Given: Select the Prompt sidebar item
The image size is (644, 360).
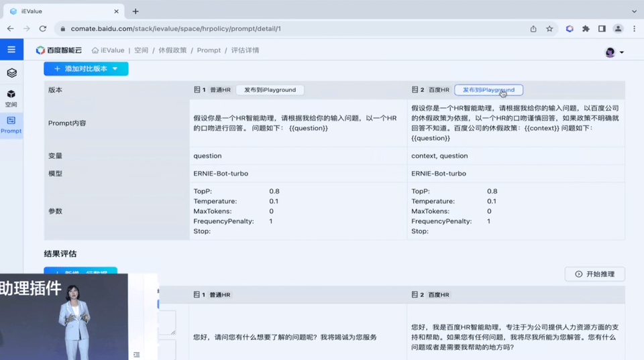Looking at the screenshot, I should (11, 125).
